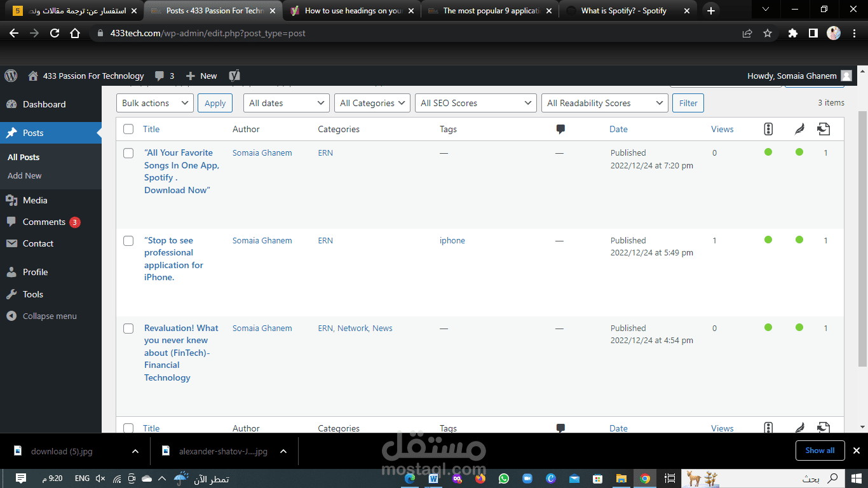
Task: Bookmark the page with the star icon
Action: pyautogui.click(x=768, y=33)
